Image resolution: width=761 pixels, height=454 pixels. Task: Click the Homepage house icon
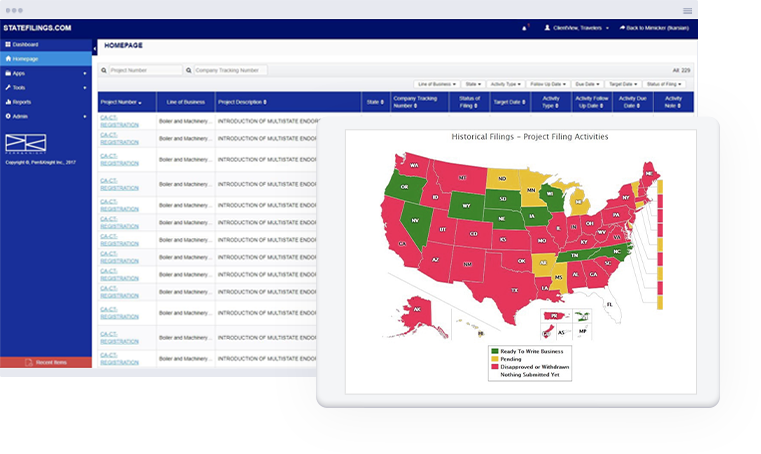click(8, 59)
